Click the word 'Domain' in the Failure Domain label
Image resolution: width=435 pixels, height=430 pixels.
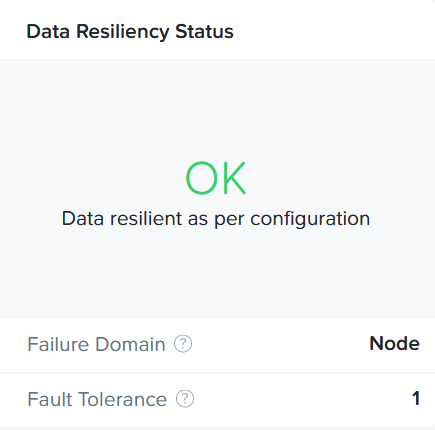coord(130,344)
